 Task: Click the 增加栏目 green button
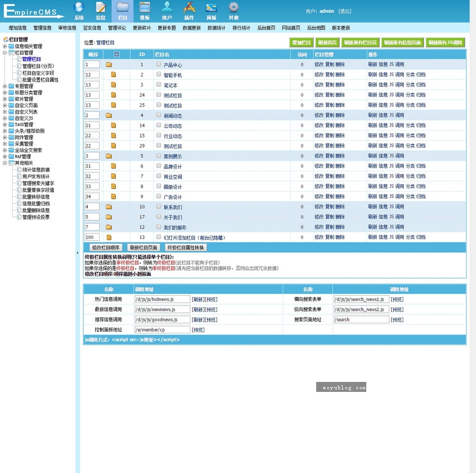(301, 43)
